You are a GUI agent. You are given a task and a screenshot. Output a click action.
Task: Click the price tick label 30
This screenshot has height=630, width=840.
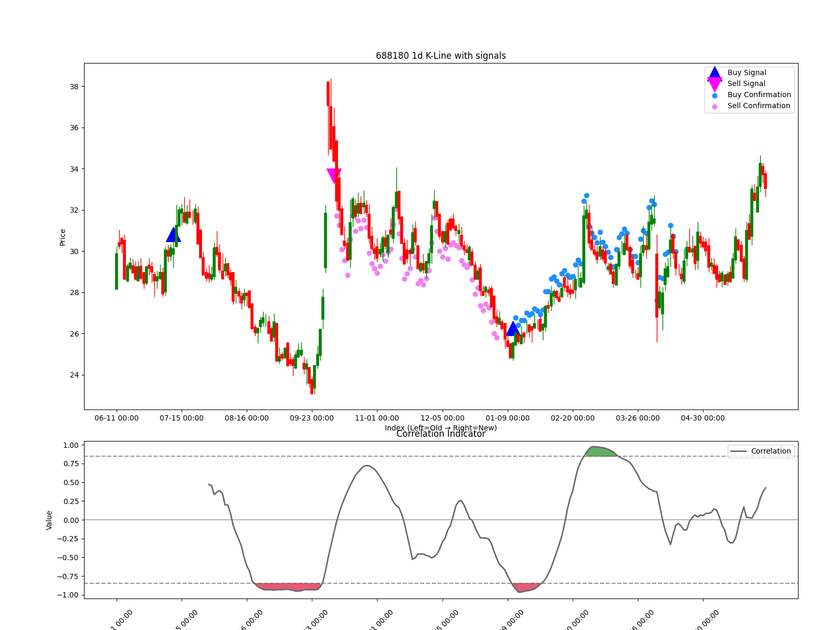point(74,251)
